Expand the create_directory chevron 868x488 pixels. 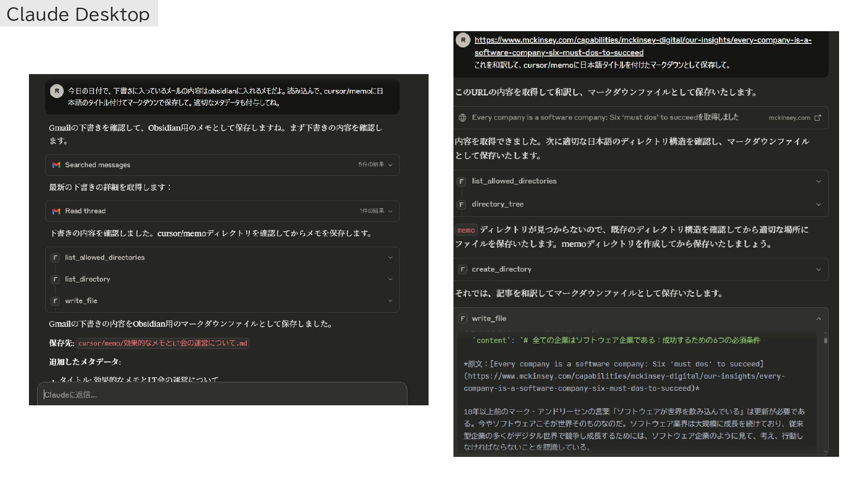click(x=819, y=269)
